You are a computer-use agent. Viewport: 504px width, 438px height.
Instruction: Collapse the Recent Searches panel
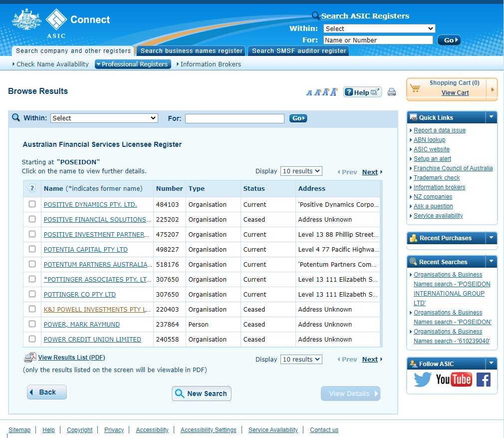coord(491,261)
